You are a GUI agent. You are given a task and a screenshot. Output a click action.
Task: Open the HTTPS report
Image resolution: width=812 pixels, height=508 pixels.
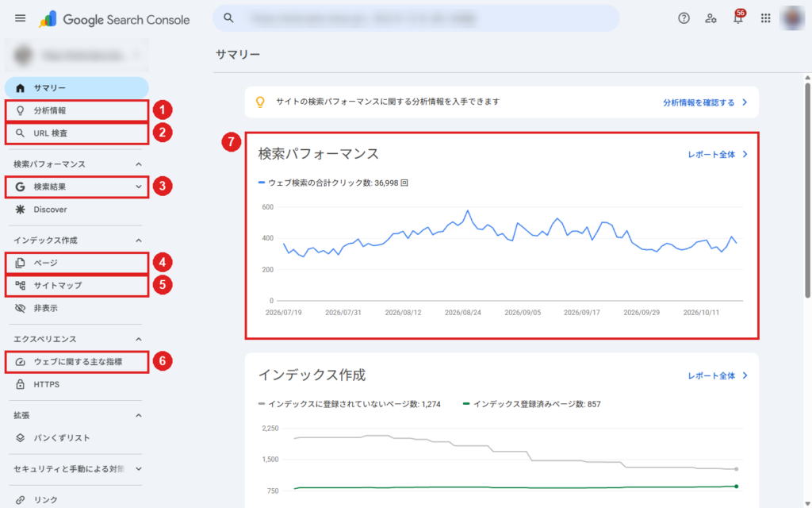pyautogui.click(x=77, y=384)
